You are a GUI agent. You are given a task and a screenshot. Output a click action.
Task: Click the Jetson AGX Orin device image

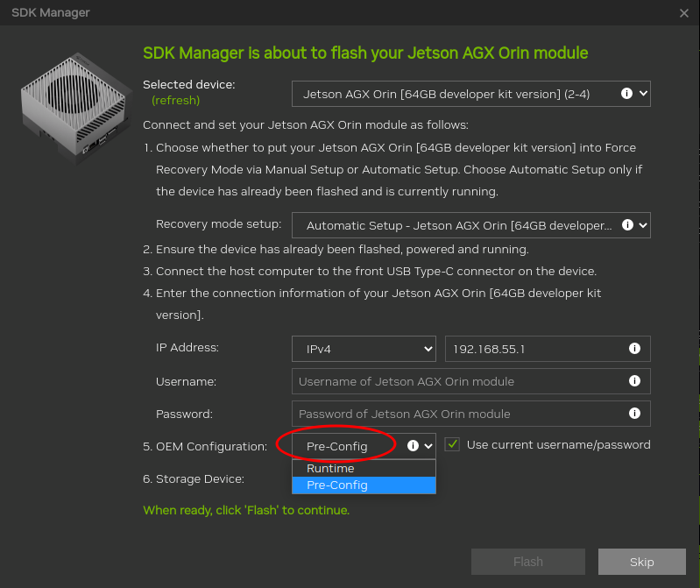[75, 109]
